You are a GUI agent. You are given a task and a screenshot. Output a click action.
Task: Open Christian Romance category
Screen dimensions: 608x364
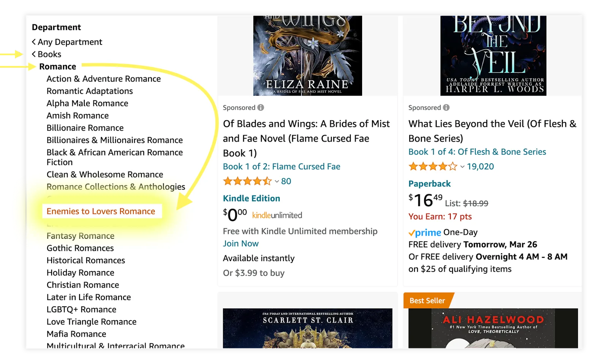point(83,285)
